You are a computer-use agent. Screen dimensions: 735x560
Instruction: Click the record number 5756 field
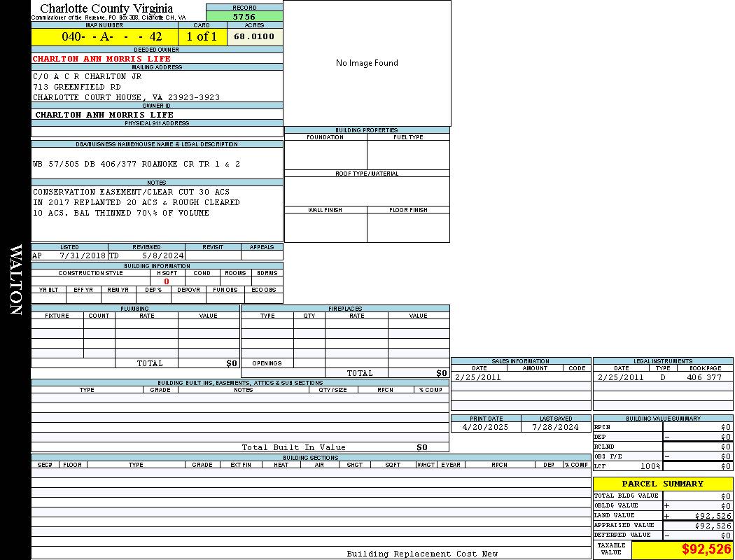[244, 16]
